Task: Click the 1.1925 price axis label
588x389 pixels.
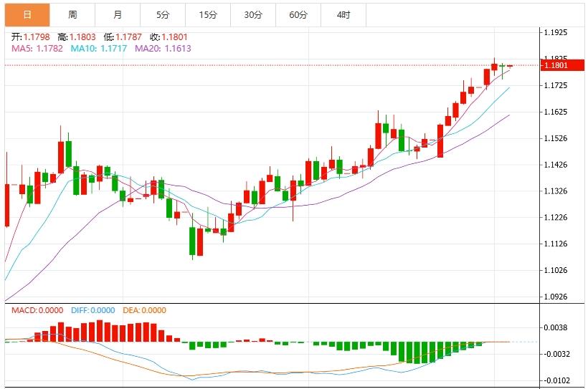Action: [x=556, y=33]
